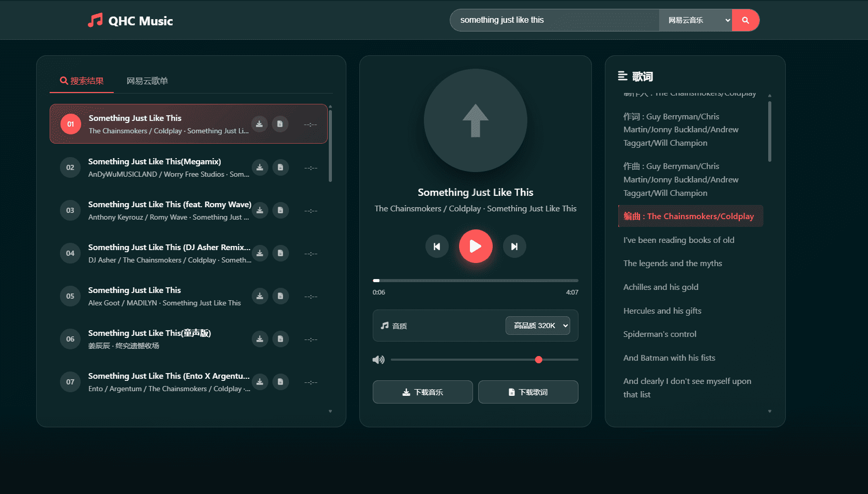Get lyrics file for feat. Romy Wave track
The height and width of the screenshot is (494, 868).
coord(280,210)
